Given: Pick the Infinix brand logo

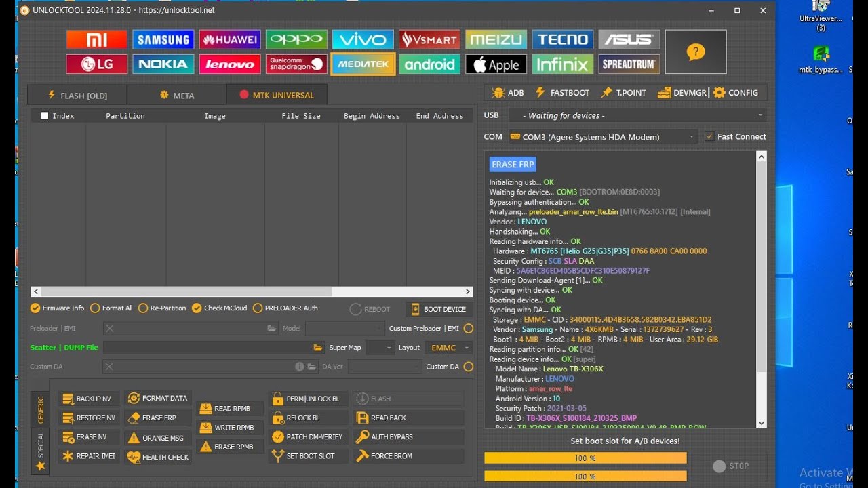Looking at the screenshot, I should point(563,64).
